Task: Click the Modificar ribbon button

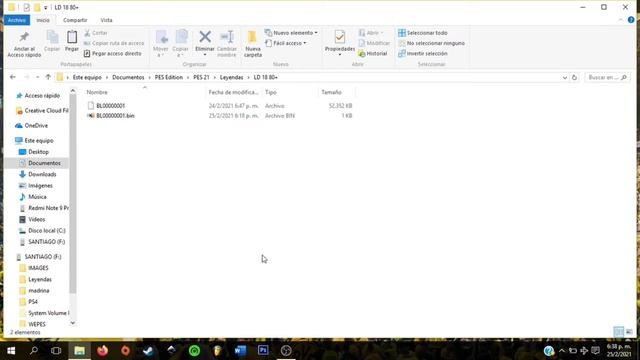Action: coord(374,43)
